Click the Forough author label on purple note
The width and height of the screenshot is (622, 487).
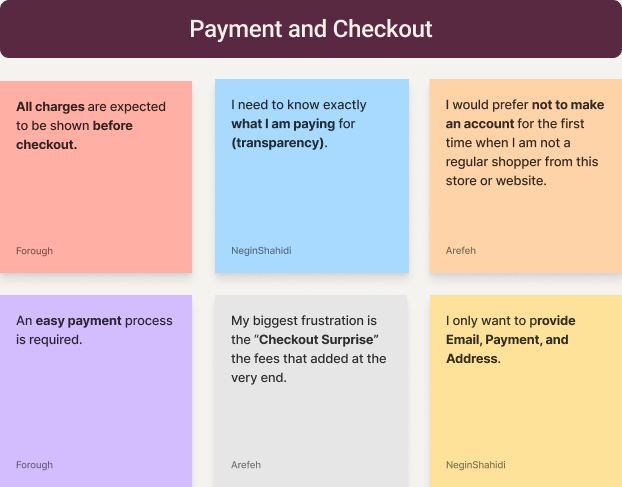click(x=35, y=465)
